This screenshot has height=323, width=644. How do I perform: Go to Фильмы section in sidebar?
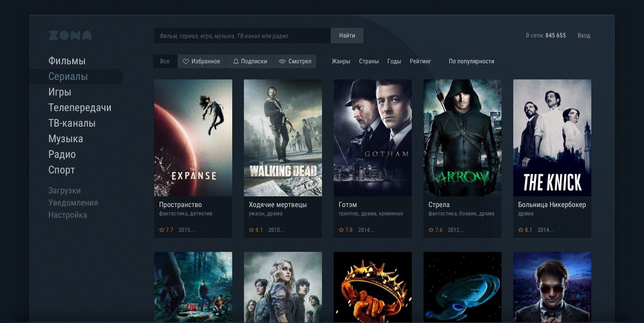[x=67, y=61]
